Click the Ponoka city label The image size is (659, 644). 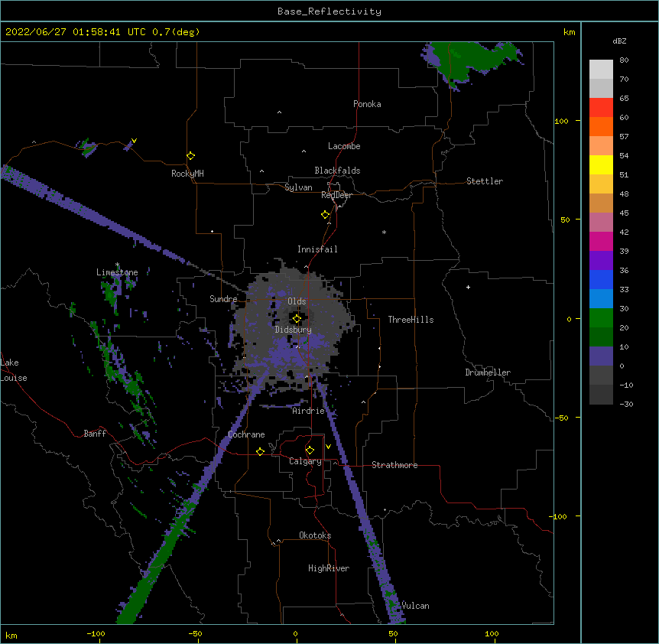point(367,104)
